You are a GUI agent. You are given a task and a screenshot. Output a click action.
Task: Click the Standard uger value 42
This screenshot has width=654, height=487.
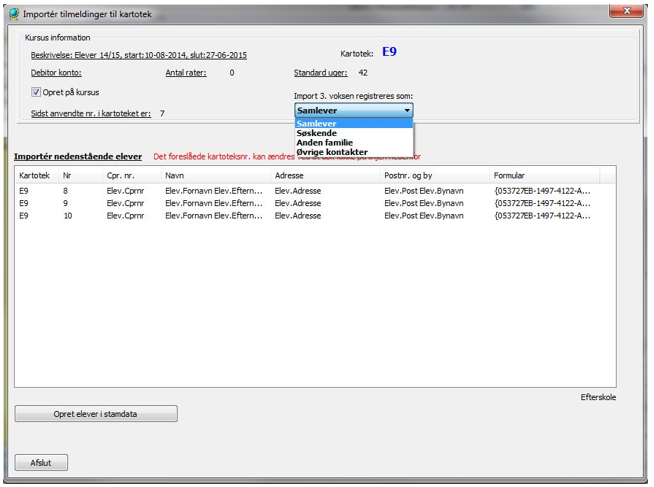point(363,73)
